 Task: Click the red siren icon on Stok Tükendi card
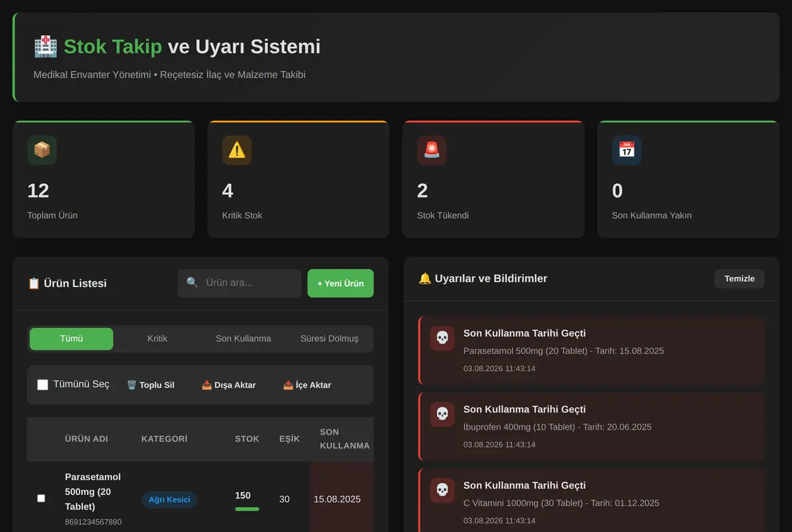tap(432, 150)
